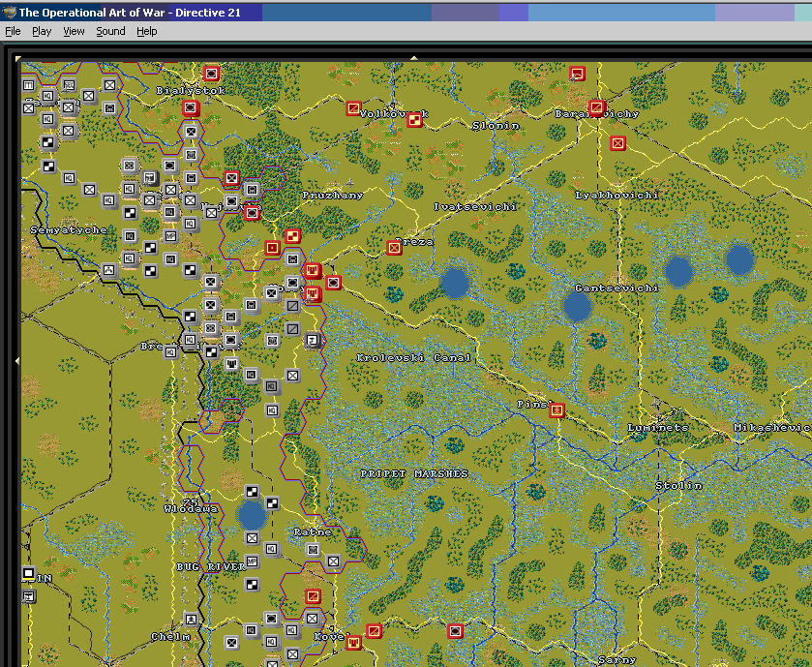Click the Ratne town label

313,531
